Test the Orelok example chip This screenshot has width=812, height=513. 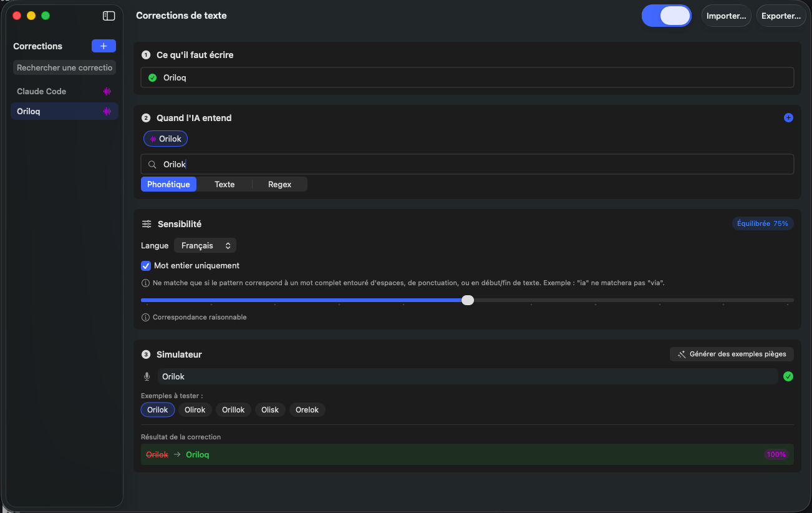(x=307, y=410)
